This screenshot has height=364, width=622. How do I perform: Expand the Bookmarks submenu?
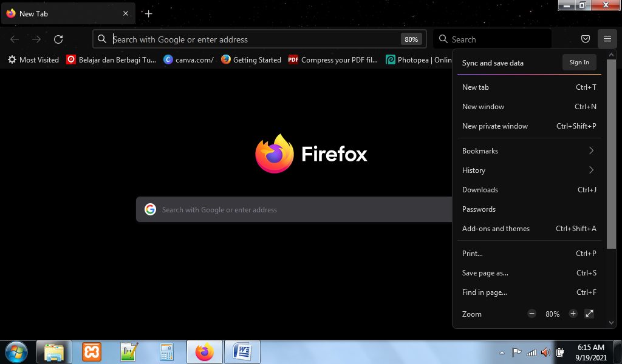pos(529,150)
